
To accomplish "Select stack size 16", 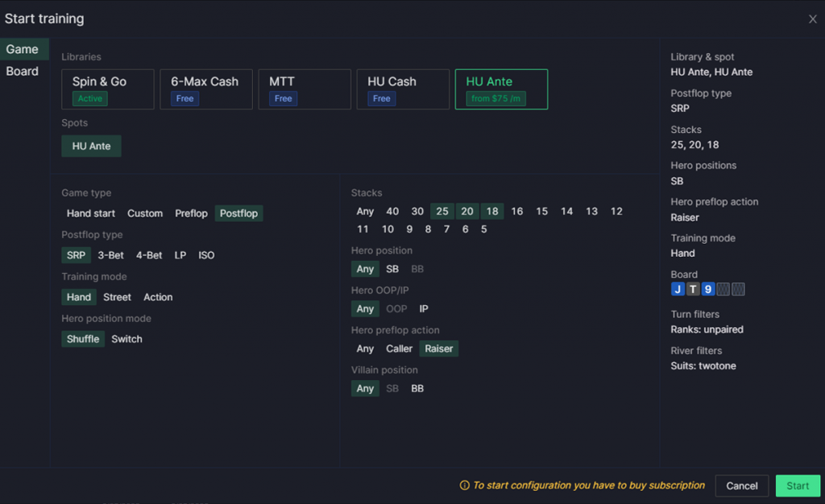I will [x=516, y=211].
